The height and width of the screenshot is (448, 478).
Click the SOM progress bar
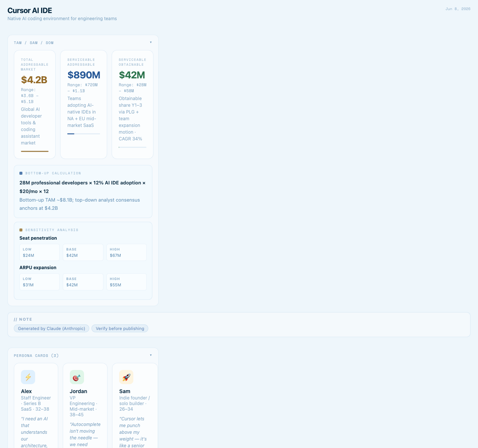133,147
